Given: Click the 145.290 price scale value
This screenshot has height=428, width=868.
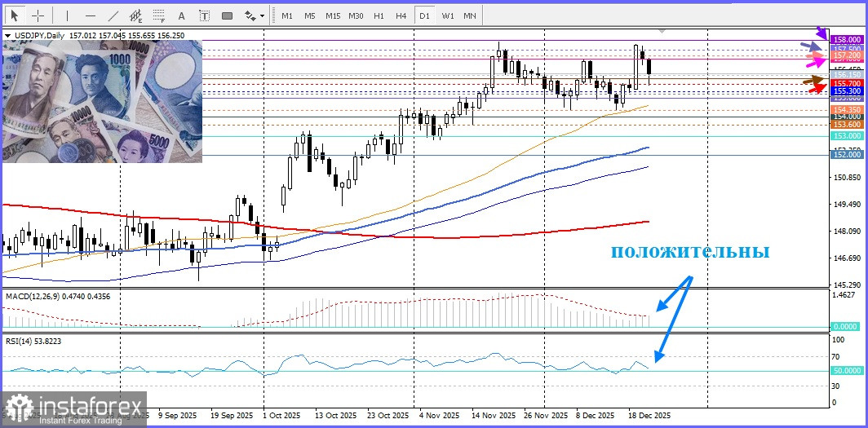Looking at the screenshot, I should click(848, 285).
